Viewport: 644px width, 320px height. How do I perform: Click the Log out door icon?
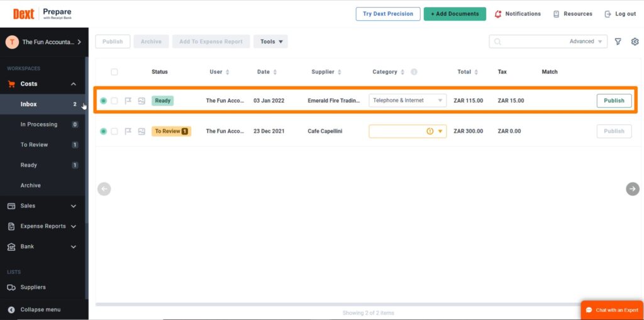point(608,14)
